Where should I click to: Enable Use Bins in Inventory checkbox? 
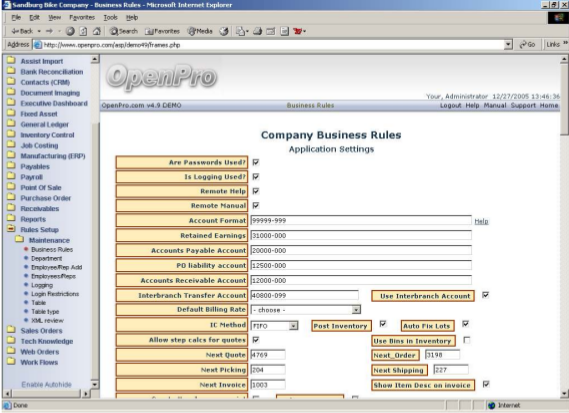click(467, 340)
